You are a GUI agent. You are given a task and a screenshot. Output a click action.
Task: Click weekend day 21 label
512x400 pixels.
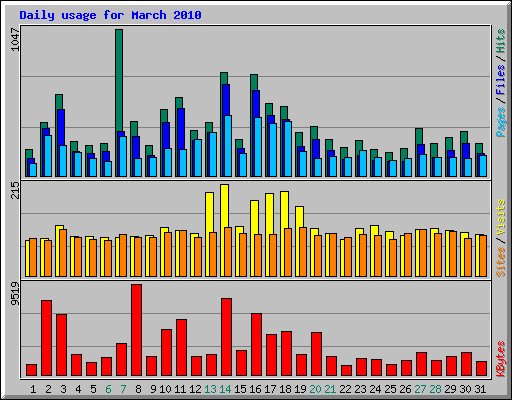[330, 389]
